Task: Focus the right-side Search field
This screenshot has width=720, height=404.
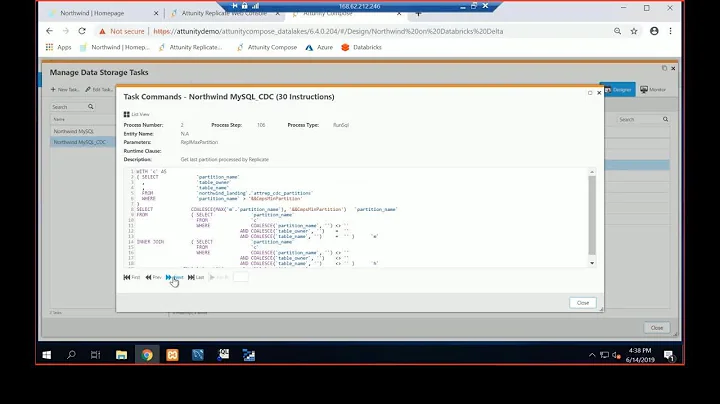Action: coord(639,119)
